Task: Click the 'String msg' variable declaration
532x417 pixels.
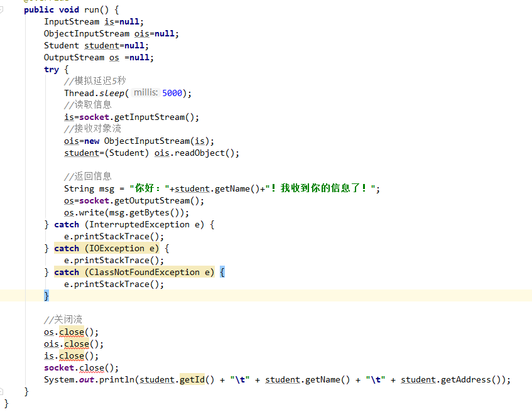Action: coord(89,188)
